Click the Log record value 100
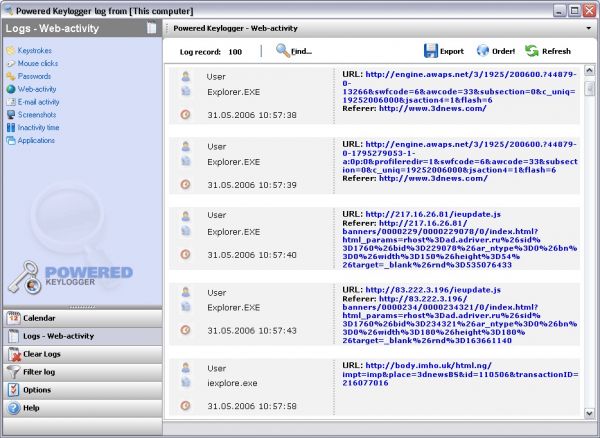 pos(235,52)
